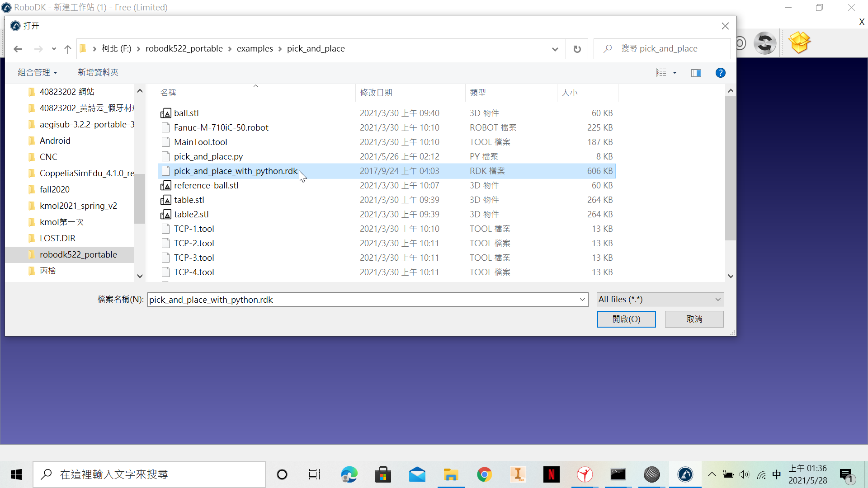Open 40823202 網站 folder in tree
868x488 pixels.
[x=67, y=92]
